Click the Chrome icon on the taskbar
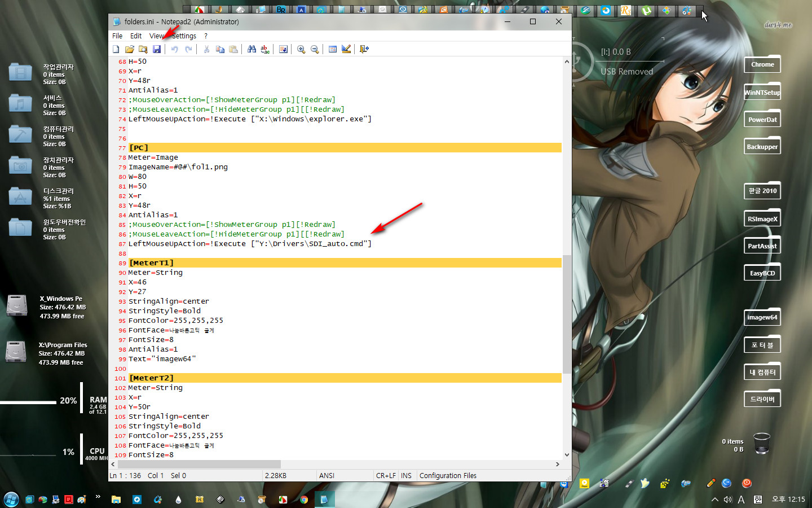Screen dimensions: 812x508 pyautogui.click(x=304, y=500)
